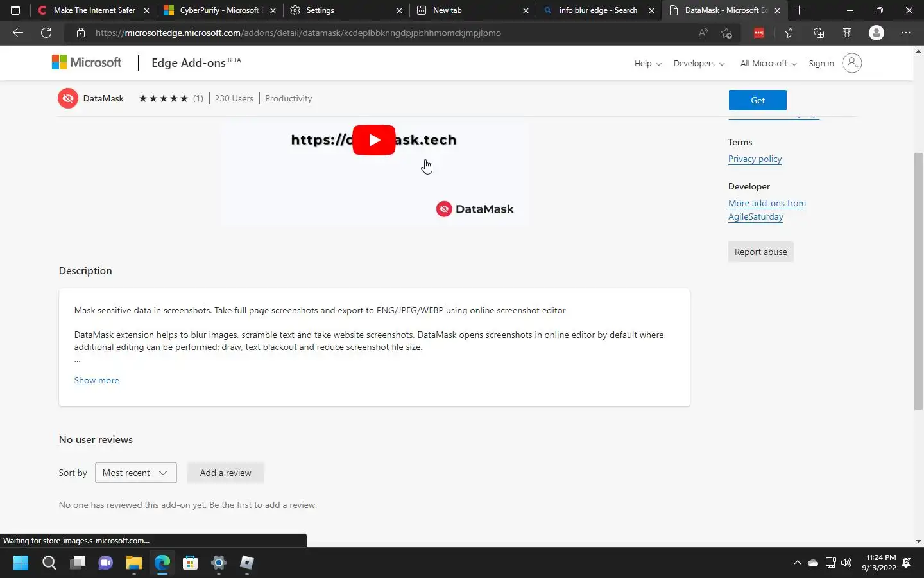Open the Settings and more menu
The image size is (924, 578).
tap(906, 33)
